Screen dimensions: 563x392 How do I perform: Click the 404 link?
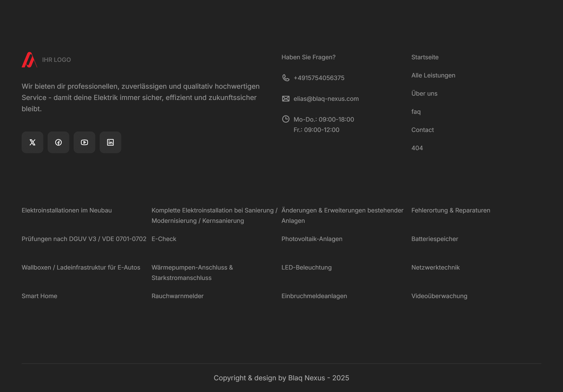(417, 148)
